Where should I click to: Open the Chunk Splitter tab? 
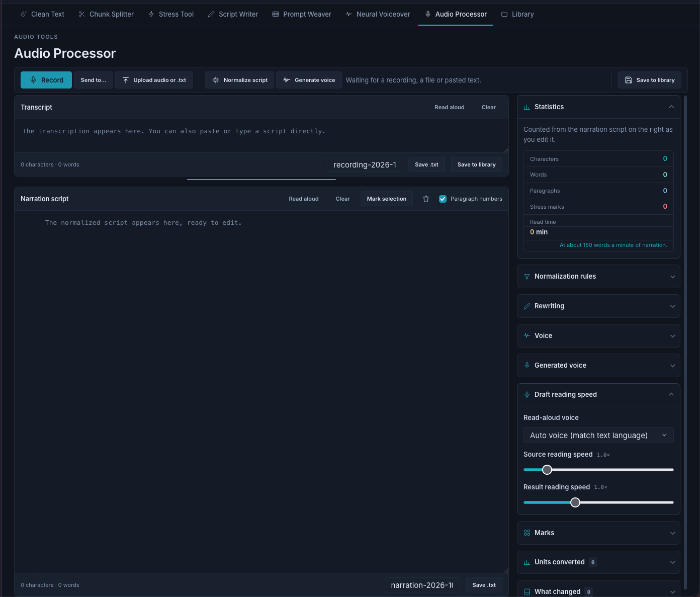(x=106, y=14)
